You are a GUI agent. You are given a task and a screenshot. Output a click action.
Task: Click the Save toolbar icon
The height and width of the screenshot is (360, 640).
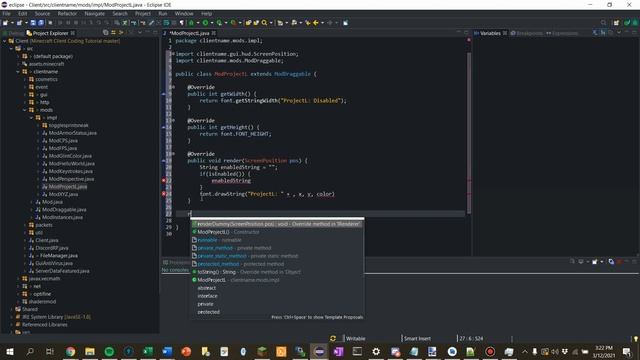tap(33, 23)
